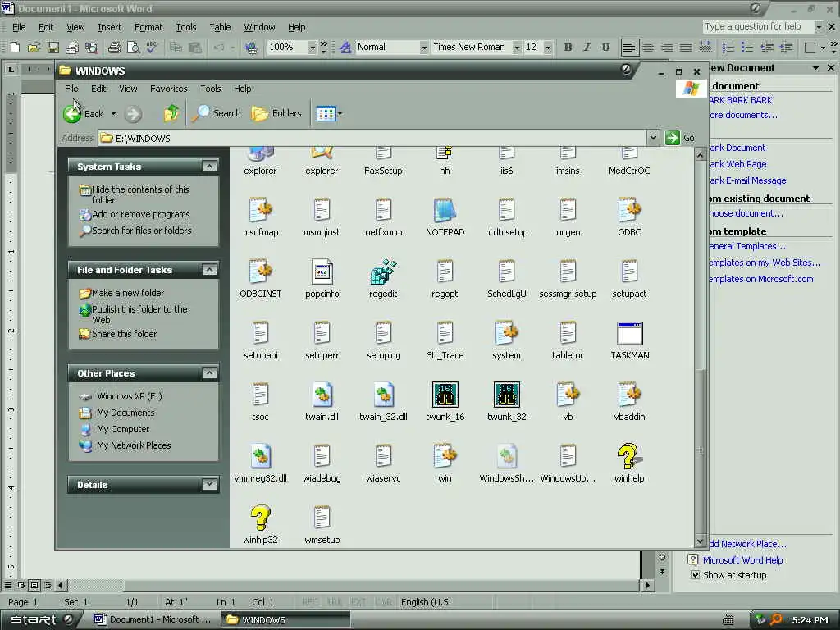Set Justify paragraph alignment
This screenshot has width=840, height=630.
coord(686,48)
